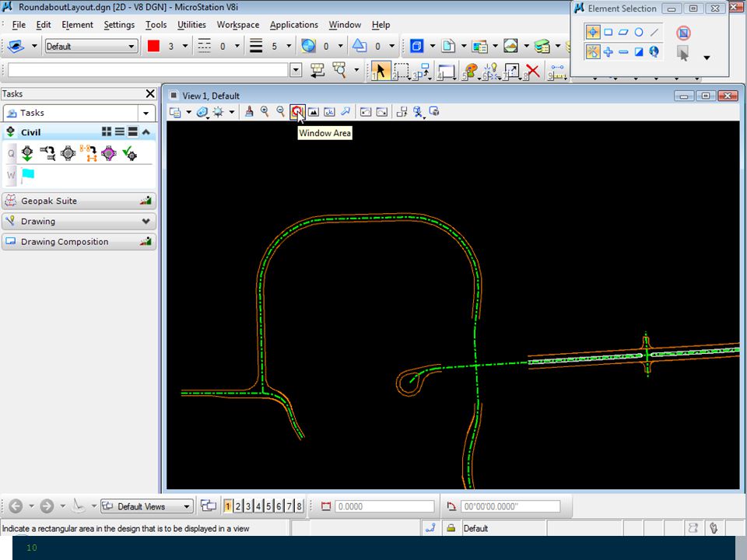Click the red active color swatch
Image resolution: width=747 pixels, height=560 pixels.
[153, 46]
